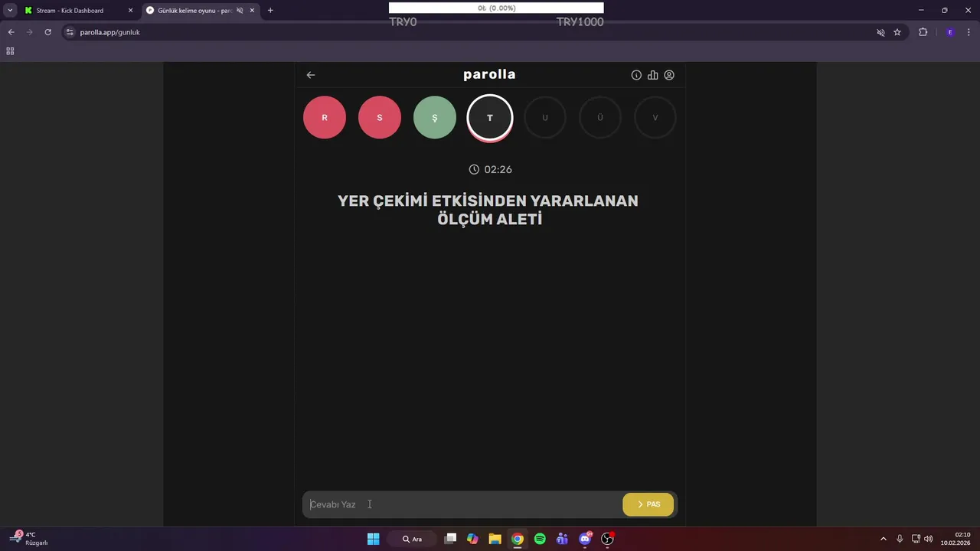
Task: Click the parolla logo title
Action: pyautogui.click(x=489, y=74)
